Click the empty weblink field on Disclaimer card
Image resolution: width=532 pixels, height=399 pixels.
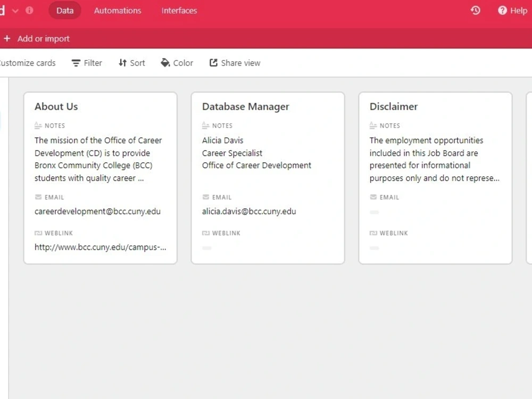point(374,248)
